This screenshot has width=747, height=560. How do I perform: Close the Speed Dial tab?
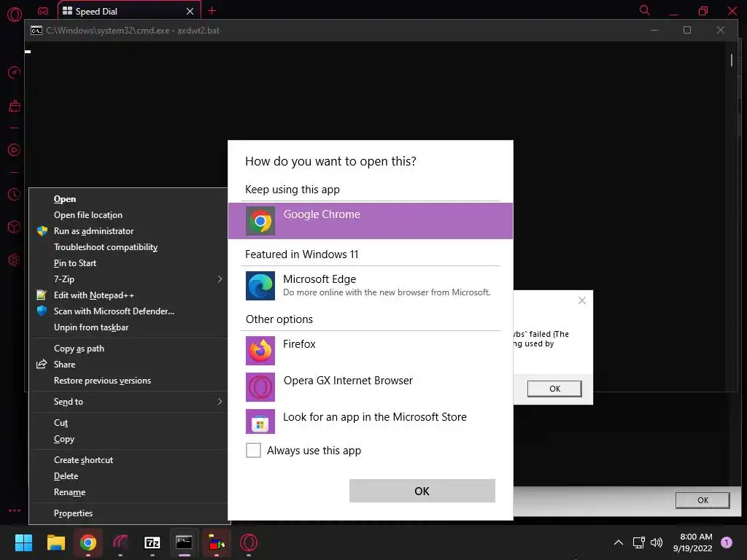pyautogui.click(x=190, y=11)
